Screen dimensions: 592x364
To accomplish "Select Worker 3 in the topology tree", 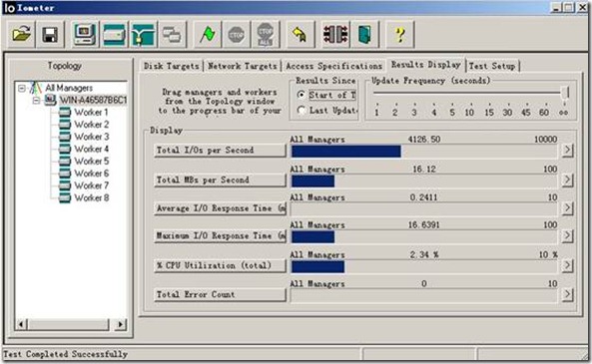I will point(92,137).
